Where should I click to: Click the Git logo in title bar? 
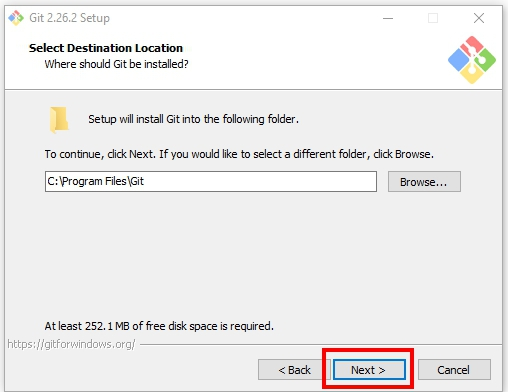click(x=16, y=18)
